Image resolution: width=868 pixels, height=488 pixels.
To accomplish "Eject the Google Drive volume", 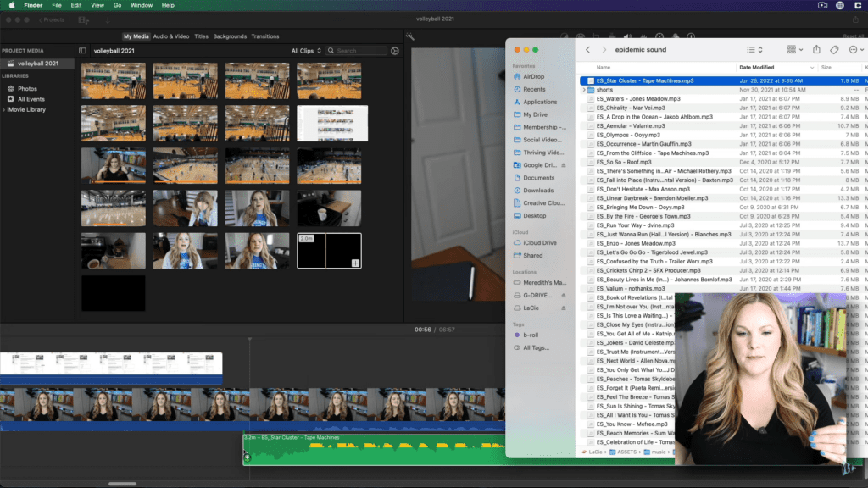I will coord(564,165).
